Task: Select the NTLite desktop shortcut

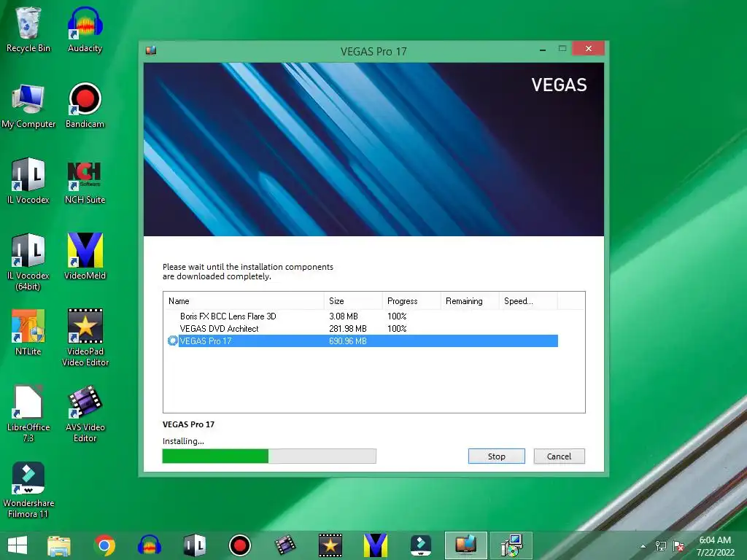Action: click(x=28, y=332)
